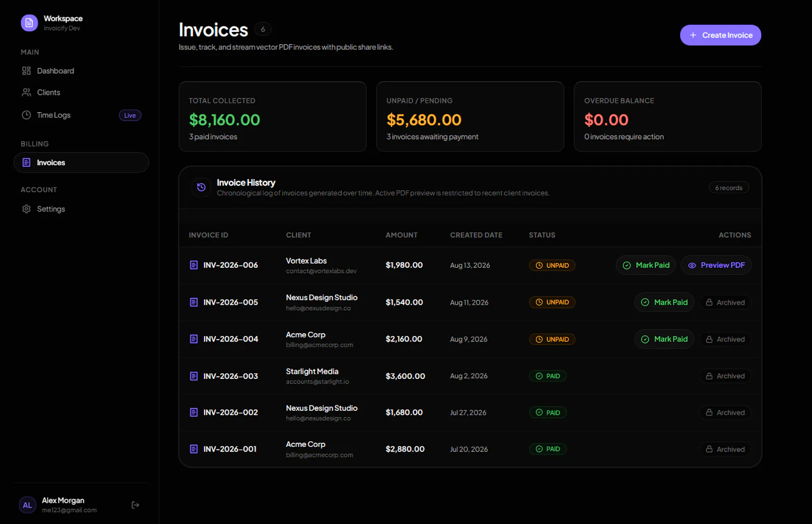The width and height of the screenshot is (812, 524).
Task: Click the plus icon in Create Invoice
Action: (693, 35)
